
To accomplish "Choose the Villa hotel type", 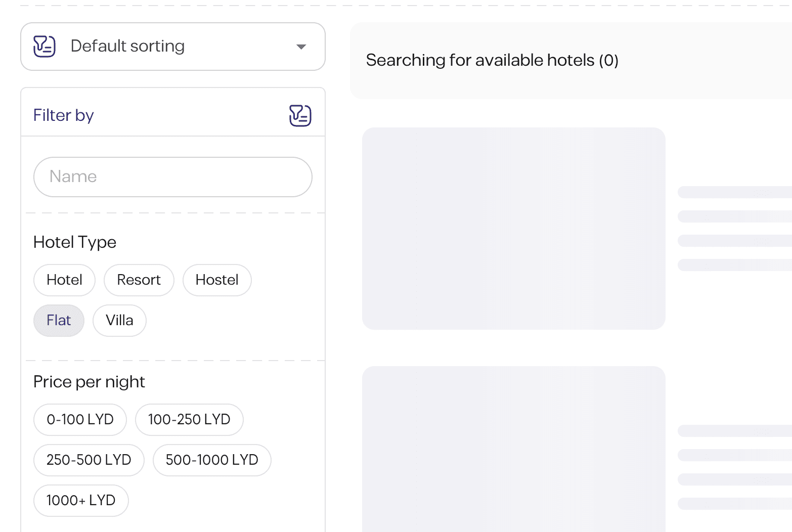I will coord(119,321).
